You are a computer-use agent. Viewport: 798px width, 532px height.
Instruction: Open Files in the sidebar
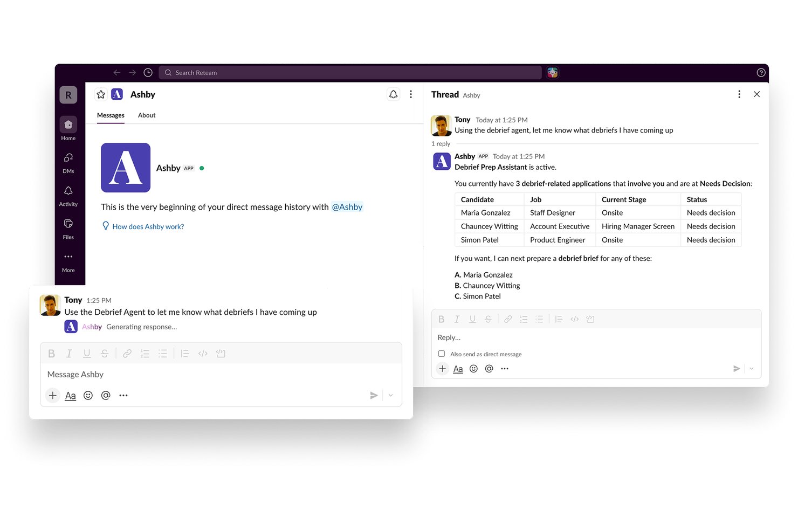68,224
